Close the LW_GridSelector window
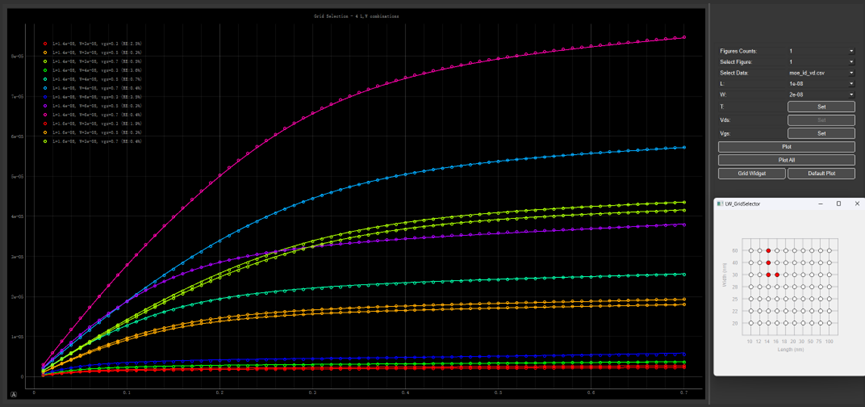The width and height of the screenshot is (865, 407). pyautogui.click(x=856, y=204)
